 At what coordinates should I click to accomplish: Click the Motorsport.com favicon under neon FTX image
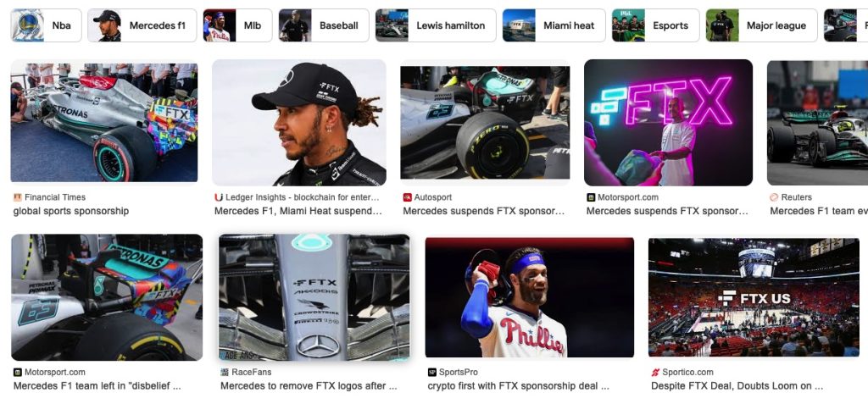point(591,197)
